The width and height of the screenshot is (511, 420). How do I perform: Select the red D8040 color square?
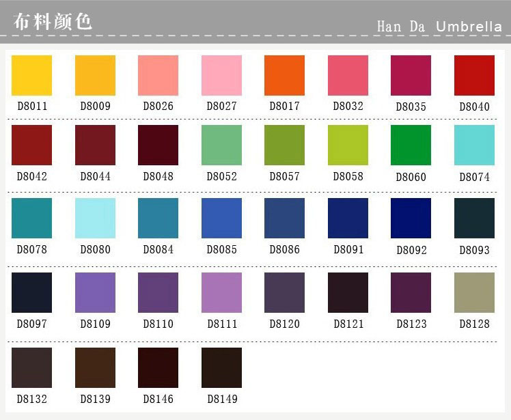pos(474,75)
